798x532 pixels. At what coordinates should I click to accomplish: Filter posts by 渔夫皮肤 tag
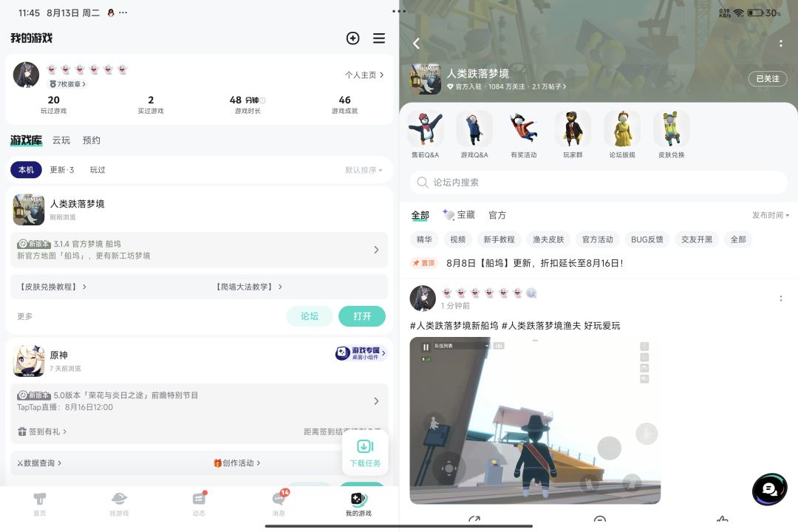click(548, 239)
